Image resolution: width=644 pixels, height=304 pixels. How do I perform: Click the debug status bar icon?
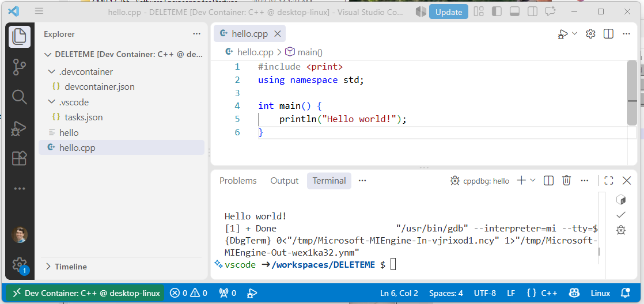252,293
